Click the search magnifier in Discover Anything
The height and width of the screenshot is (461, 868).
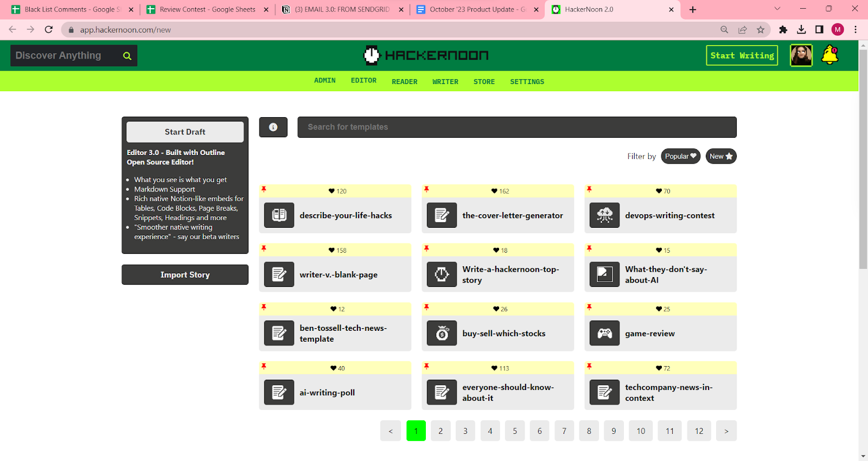(127, 56)
